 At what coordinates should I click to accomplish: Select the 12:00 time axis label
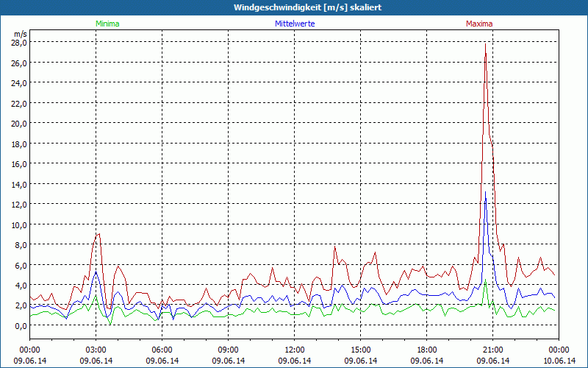tap(295, 350)
